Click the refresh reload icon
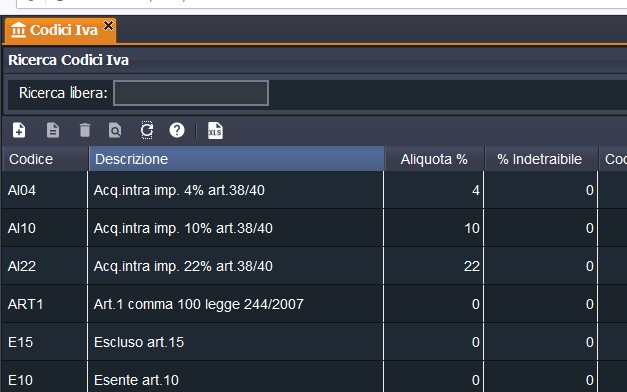The height and width of the screenshot is (392, 627). [147, 130]
